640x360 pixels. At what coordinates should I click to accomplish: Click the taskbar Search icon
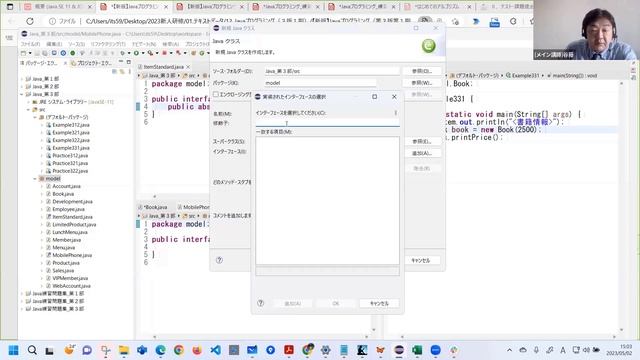coord(32,350)
